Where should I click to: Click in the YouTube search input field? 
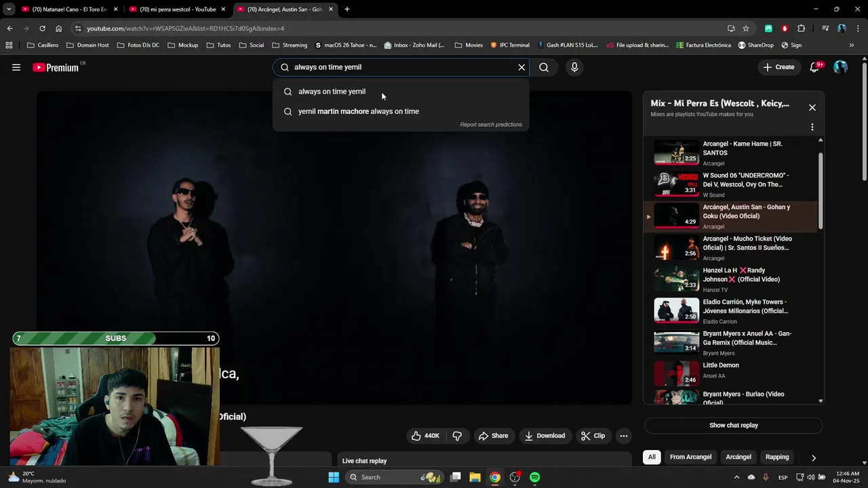click(400, 67)
